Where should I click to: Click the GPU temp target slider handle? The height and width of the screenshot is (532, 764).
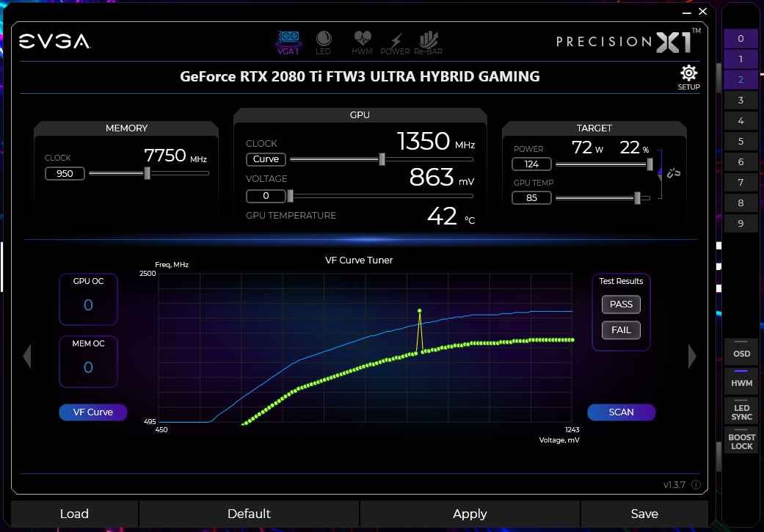(637, 198)
